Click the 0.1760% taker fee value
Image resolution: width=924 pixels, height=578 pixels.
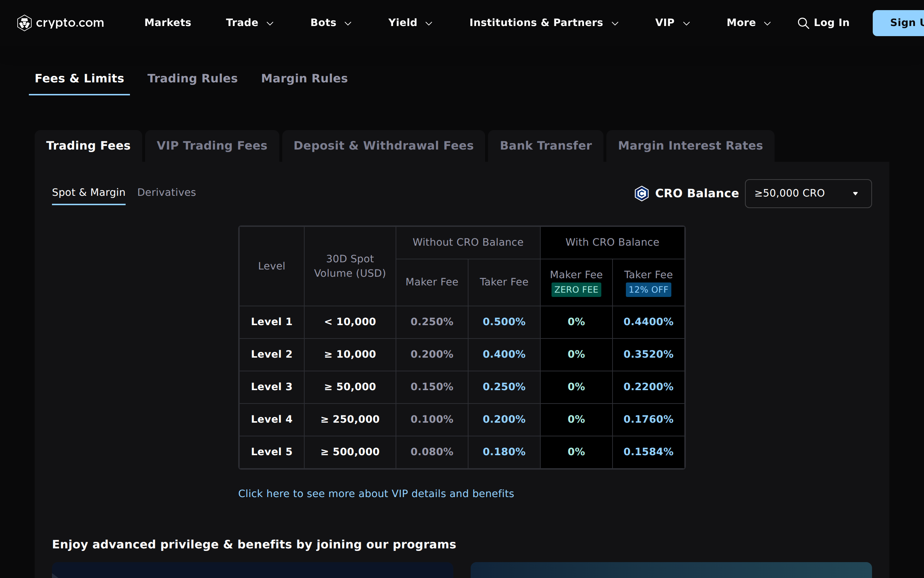[648, 419]
